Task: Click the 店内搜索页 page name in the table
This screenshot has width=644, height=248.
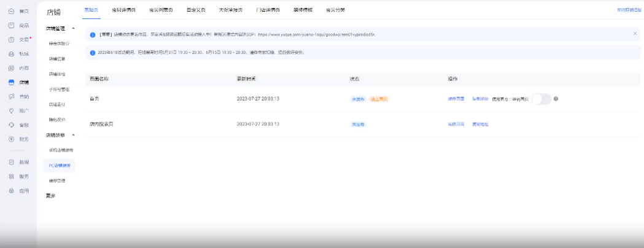Action: click(x=101, y=124)
